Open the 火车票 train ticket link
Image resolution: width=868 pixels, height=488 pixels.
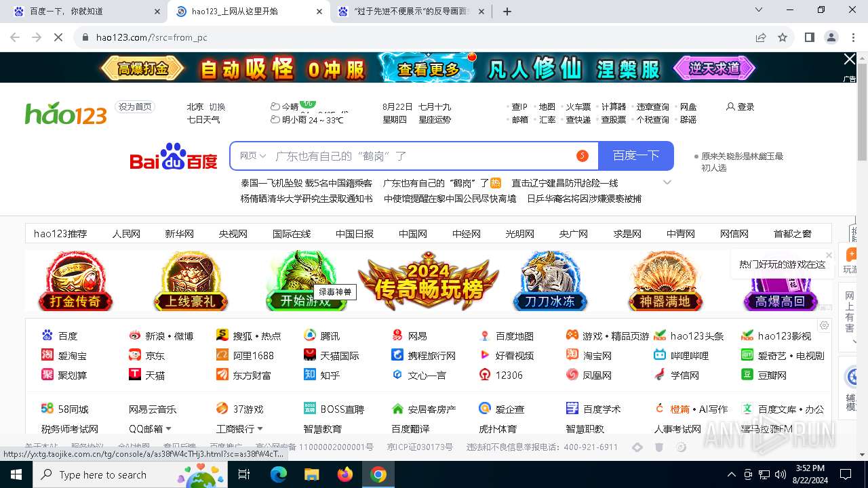(x=578, y=106)
